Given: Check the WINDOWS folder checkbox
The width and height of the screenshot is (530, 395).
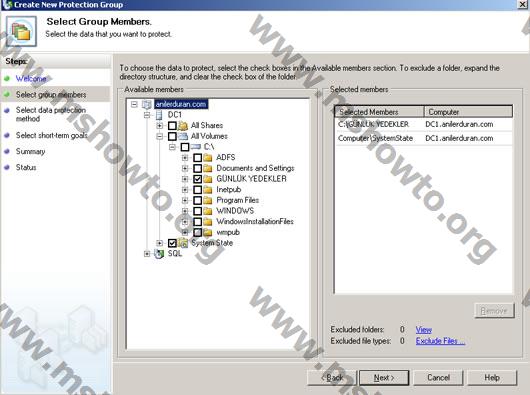Looking at the screenshot, I should 198,211.
